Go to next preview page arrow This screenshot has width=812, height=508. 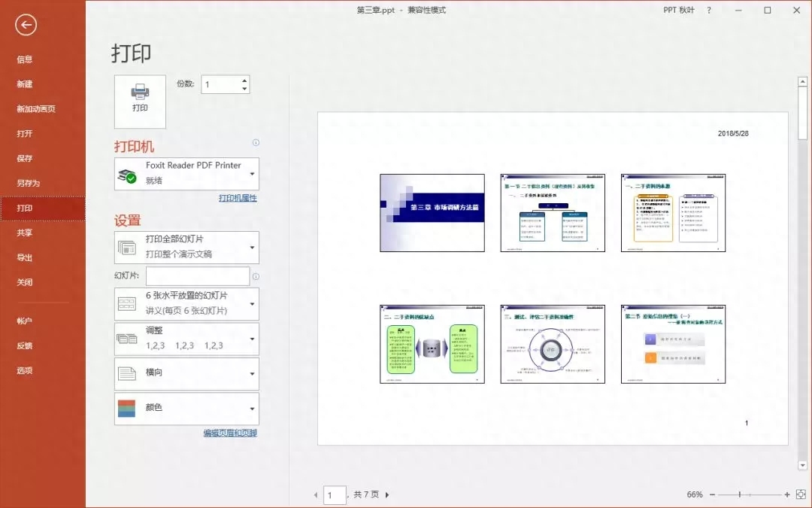tap(387, 494)
